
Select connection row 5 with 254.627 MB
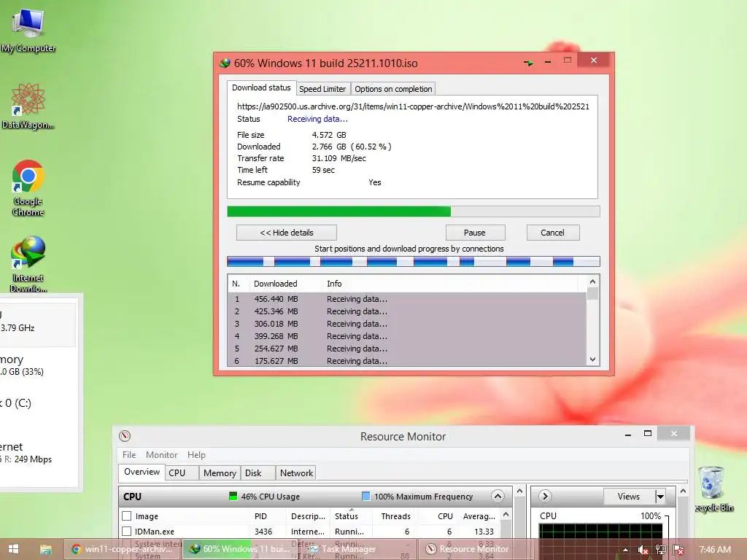point(407,349)
